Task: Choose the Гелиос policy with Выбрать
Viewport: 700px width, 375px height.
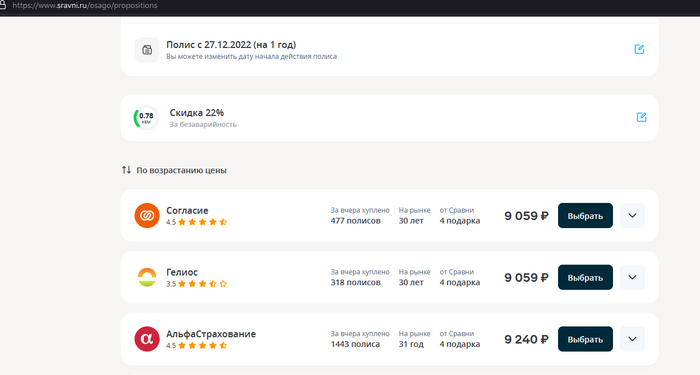Action: [585, 277]
